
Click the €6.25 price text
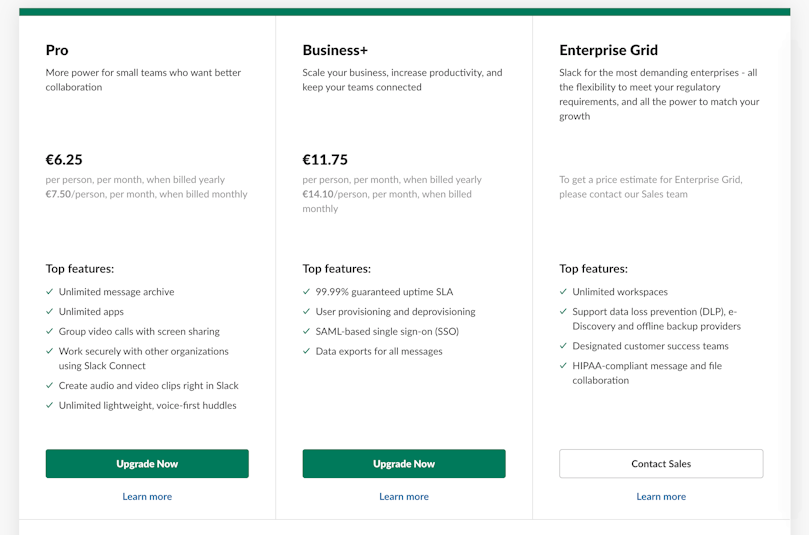click(64, 159)
